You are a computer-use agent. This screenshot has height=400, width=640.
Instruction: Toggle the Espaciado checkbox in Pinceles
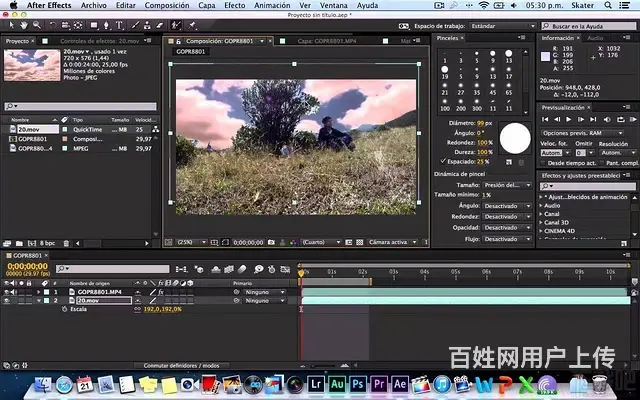[443, 161]
